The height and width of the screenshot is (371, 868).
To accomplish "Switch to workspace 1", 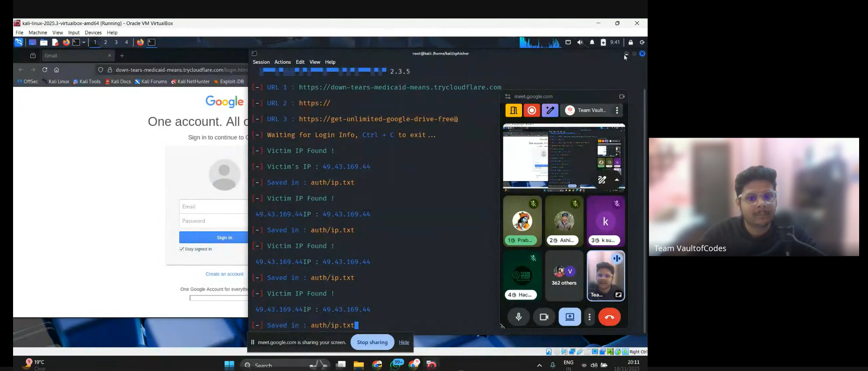I will point(95,42).
